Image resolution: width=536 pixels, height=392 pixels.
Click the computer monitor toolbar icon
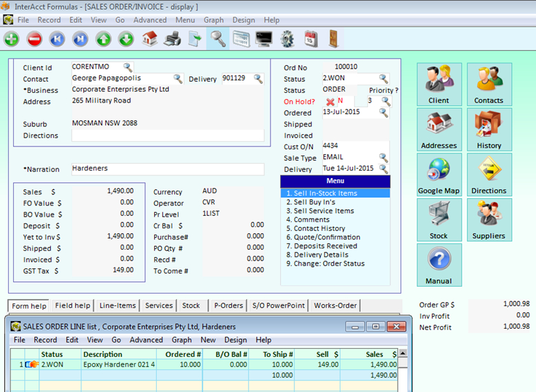[x=264, y=39]
